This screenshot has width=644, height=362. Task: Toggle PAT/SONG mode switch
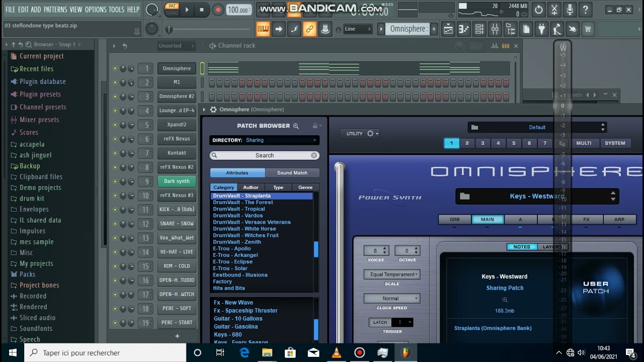point(172,10)
